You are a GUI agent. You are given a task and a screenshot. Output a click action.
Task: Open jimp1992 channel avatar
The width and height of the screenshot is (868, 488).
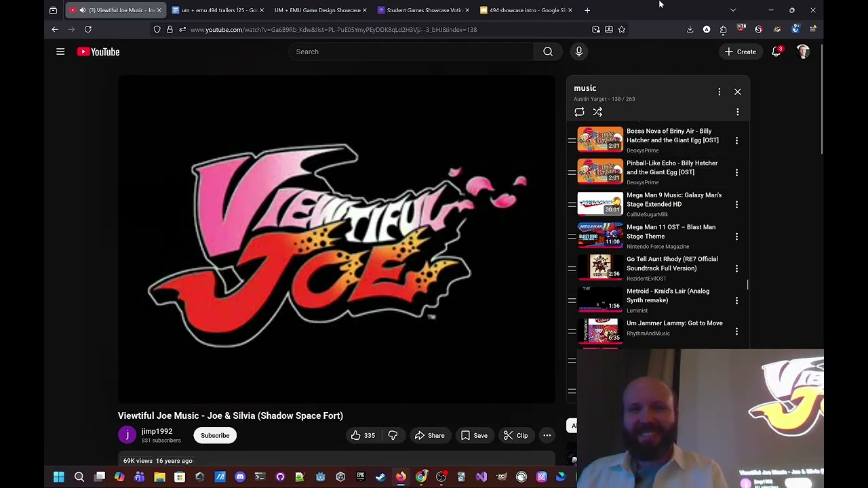tap(127, 435)
